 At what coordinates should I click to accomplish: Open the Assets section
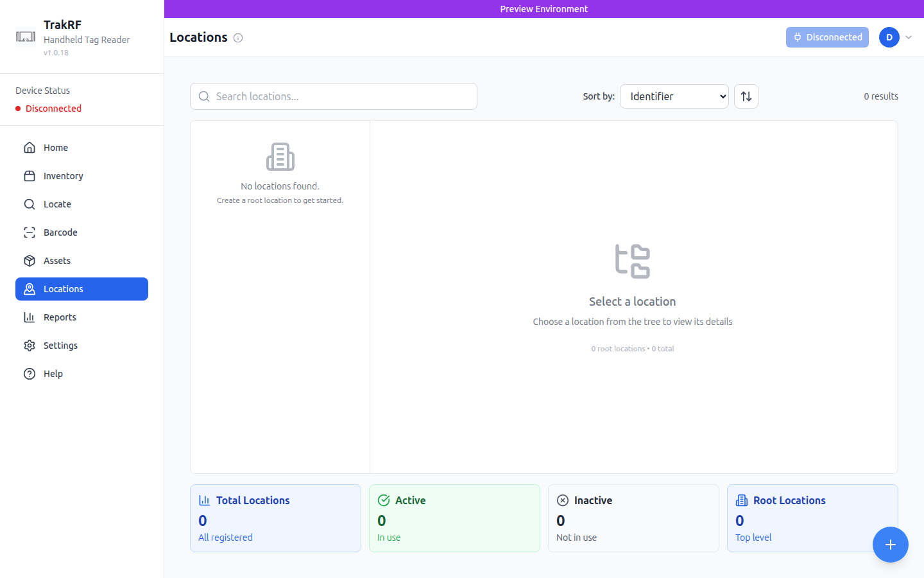coord(58,260)
